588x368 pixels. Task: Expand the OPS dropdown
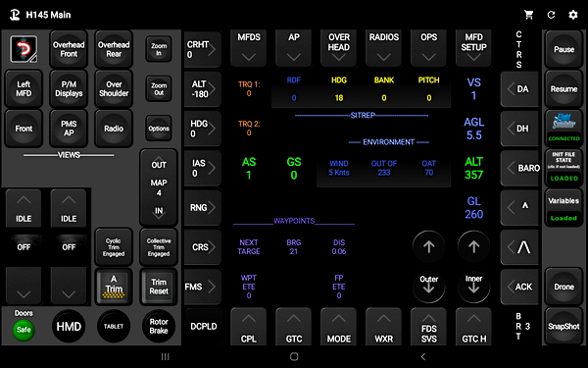click(428, 48)
